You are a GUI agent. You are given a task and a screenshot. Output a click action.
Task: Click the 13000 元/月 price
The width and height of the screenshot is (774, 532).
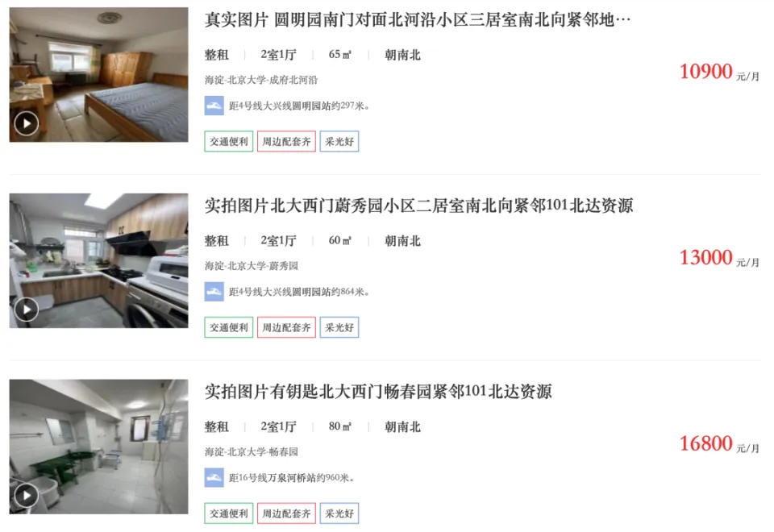click(x=719, y=258)
